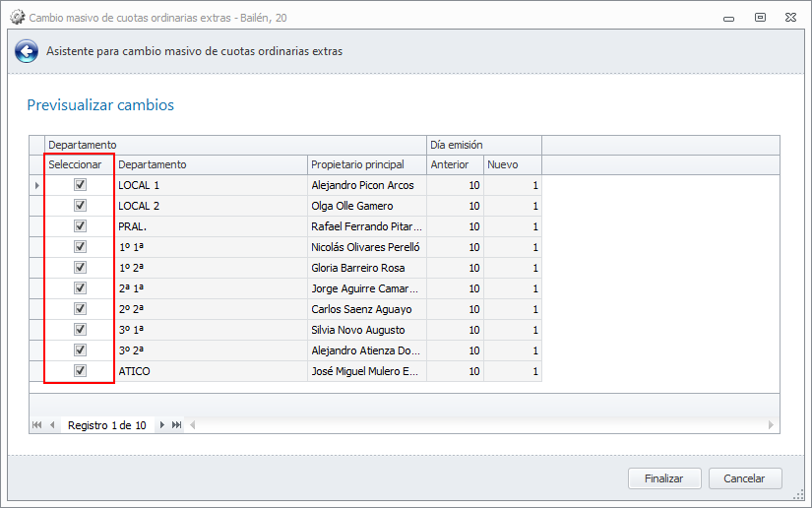Go to previous record navigator arrow
The image size is (812, 508).
tap(52, 425)
